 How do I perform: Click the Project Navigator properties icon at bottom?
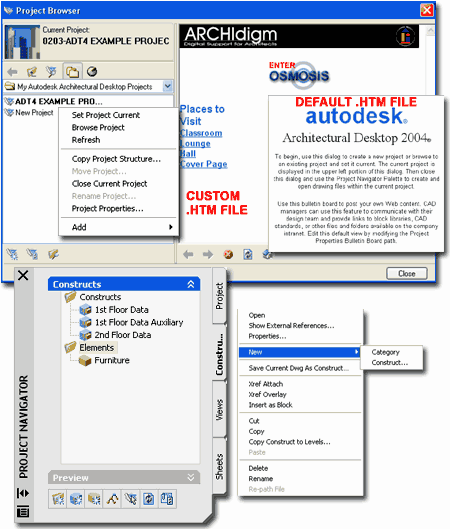(23, 511)
